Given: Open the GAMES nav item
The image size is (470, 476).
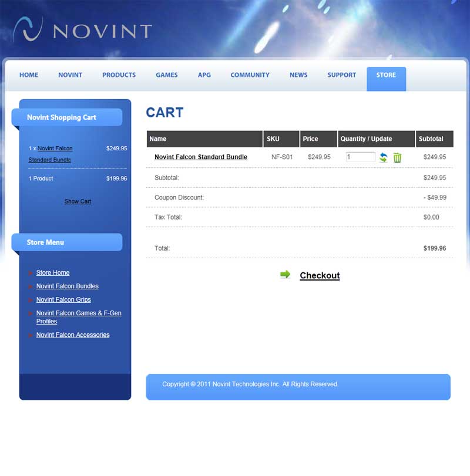Looking at the screenshot, I should click(x=167, y=75).
